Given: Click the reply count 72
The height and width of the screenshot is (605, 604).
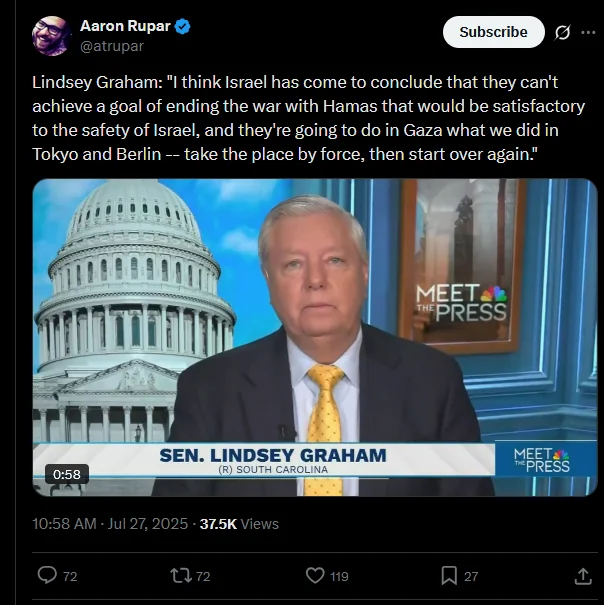Looking at the screenshot, I should pyautogui.click(x=70, y=576).
